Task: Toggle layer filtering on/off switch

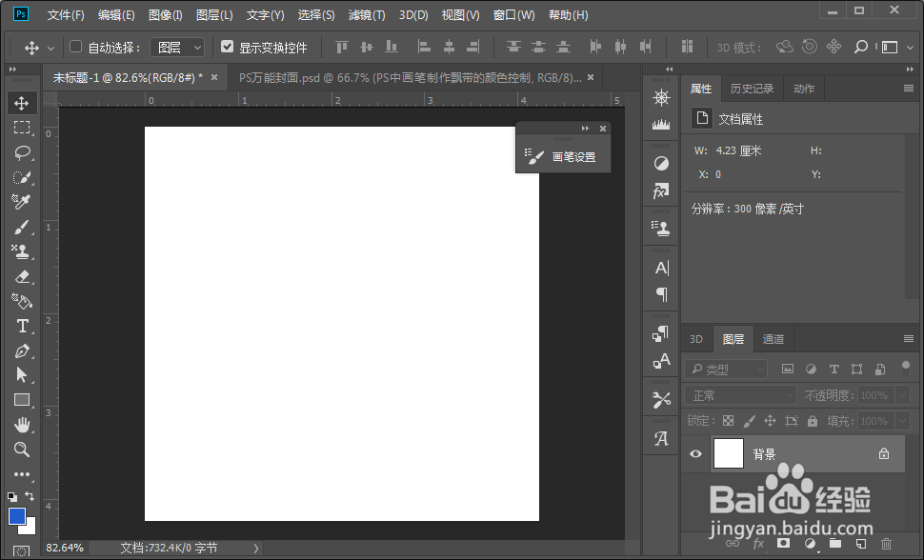Action: click(906, 369)
